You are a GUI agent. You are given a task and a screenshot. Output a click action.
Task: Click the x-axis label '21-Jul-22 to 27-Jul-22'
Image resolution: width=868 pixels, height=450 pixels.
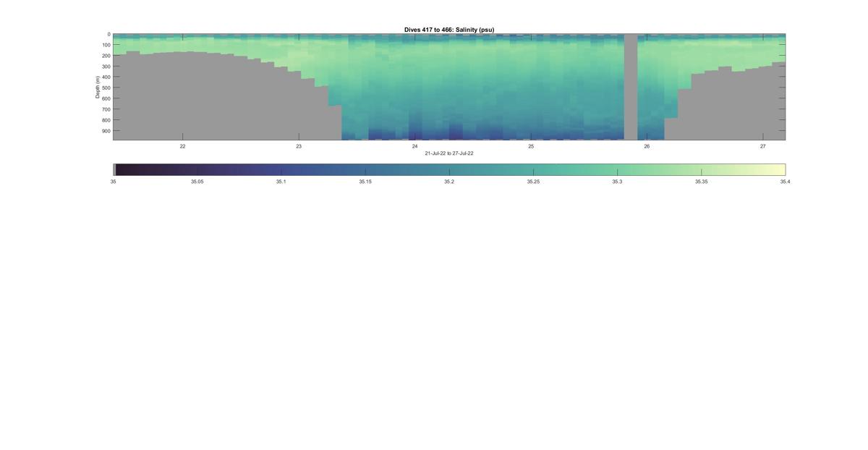tap(449, 153)
